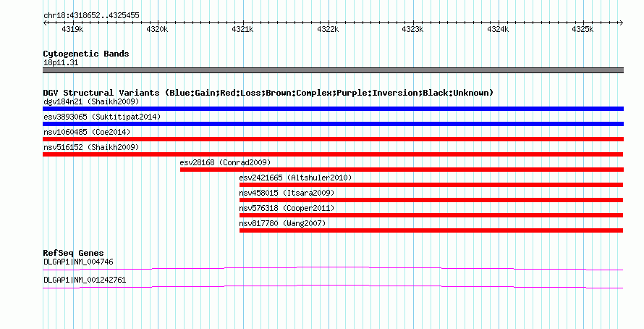Click the DLGAP1|NM_004746 gene label
This screenshot has width=644, height=329.
click(78, 262)
